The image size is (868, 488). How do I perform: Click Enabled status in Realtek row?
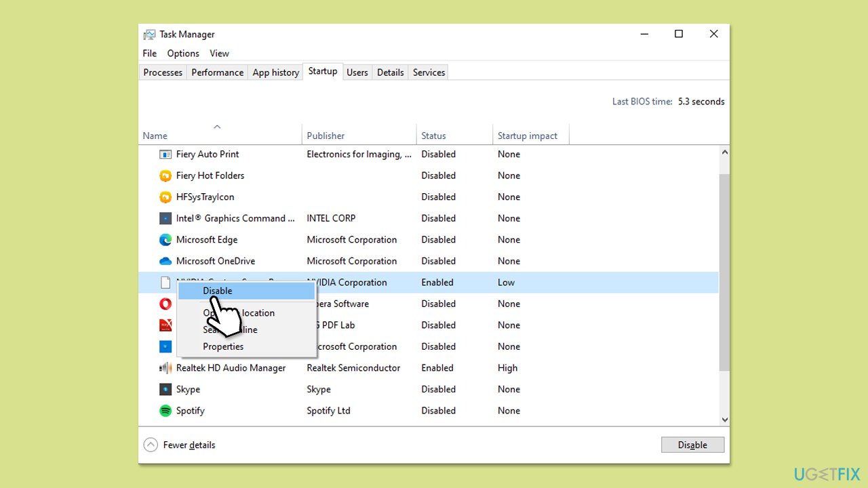point(437,368)
